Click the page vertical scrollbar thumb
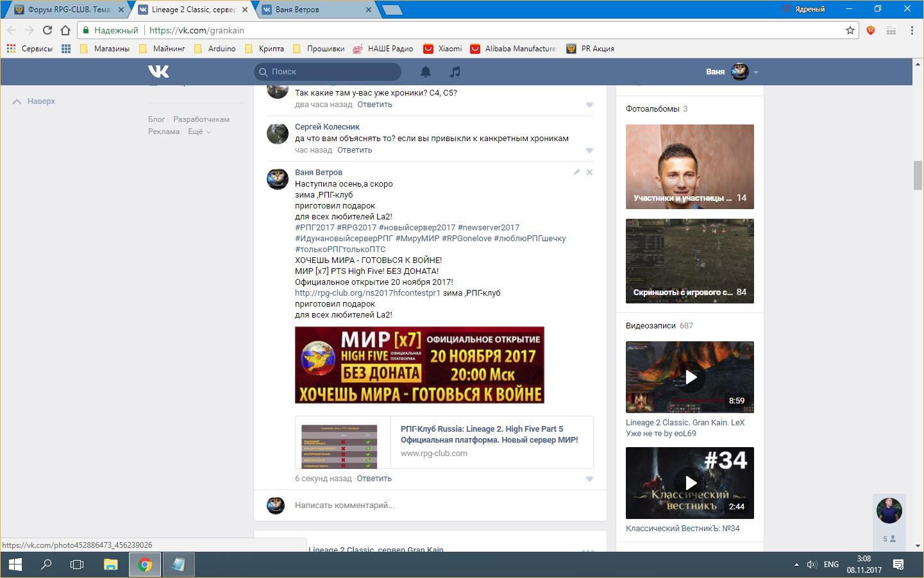 point(918,176)
